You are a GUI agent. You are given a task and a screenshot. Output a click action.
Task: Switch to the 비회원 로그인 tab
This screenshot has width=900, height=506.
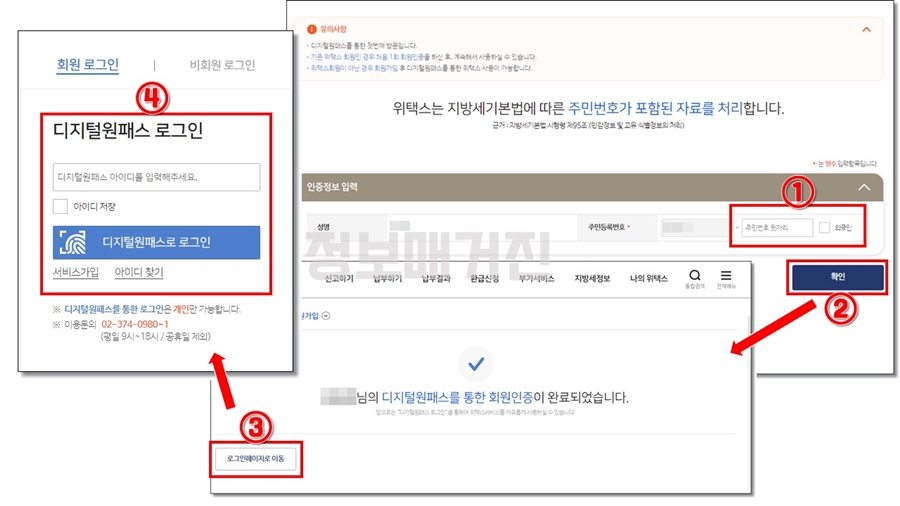tap(223, 65)
